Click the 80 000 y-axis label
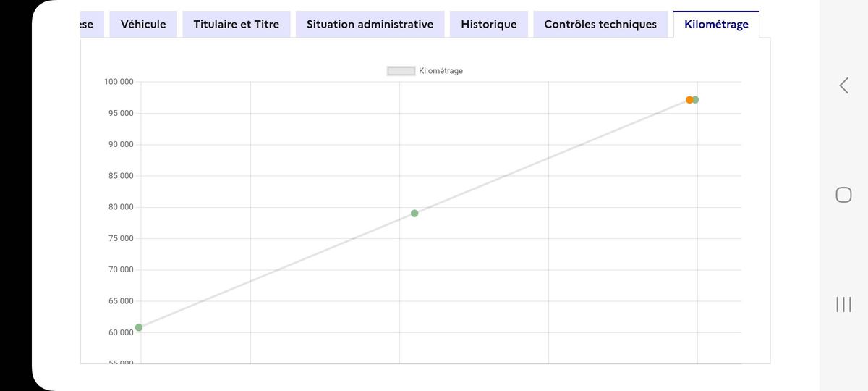This screenshot has height=391, width=868. point(121,207)
